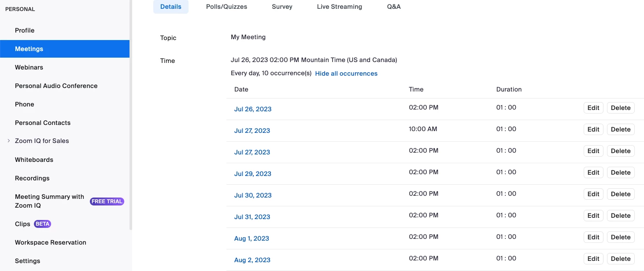This screenshot has height=271, width=644.
Task: Open the Polls/Quizzes tab
Action: (x=226, y=7)
